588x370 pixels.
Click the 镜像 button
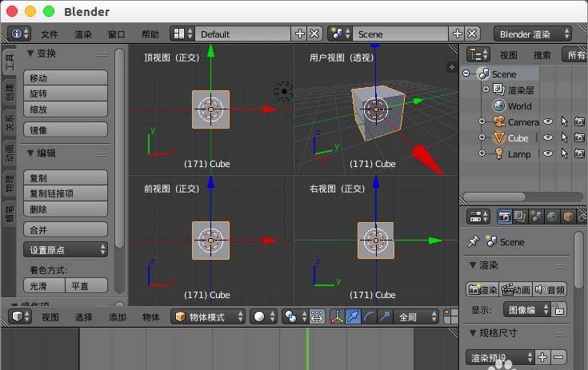(66, 129)
